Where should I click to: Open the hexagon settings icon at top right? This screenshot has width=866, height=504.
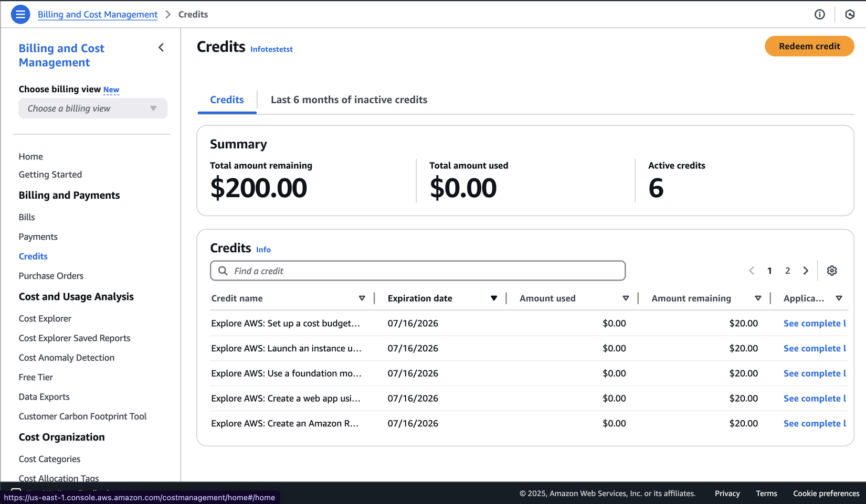point(850,14)
